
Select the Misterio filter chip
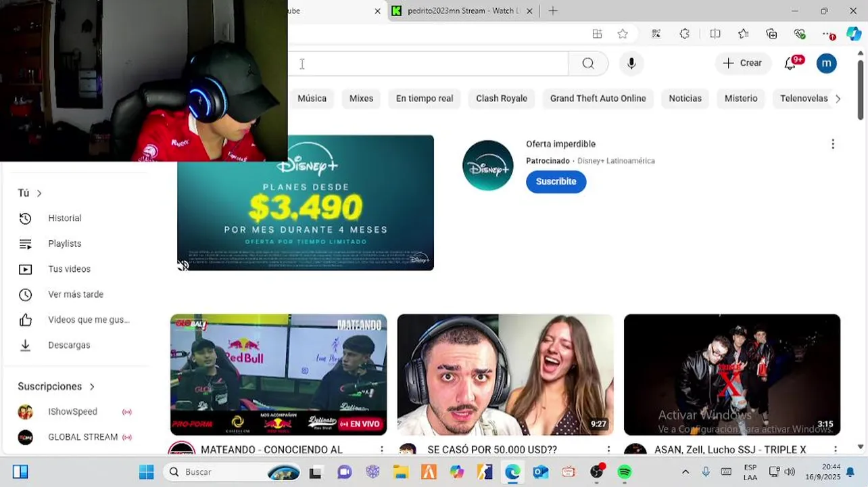tap(741, 99)
